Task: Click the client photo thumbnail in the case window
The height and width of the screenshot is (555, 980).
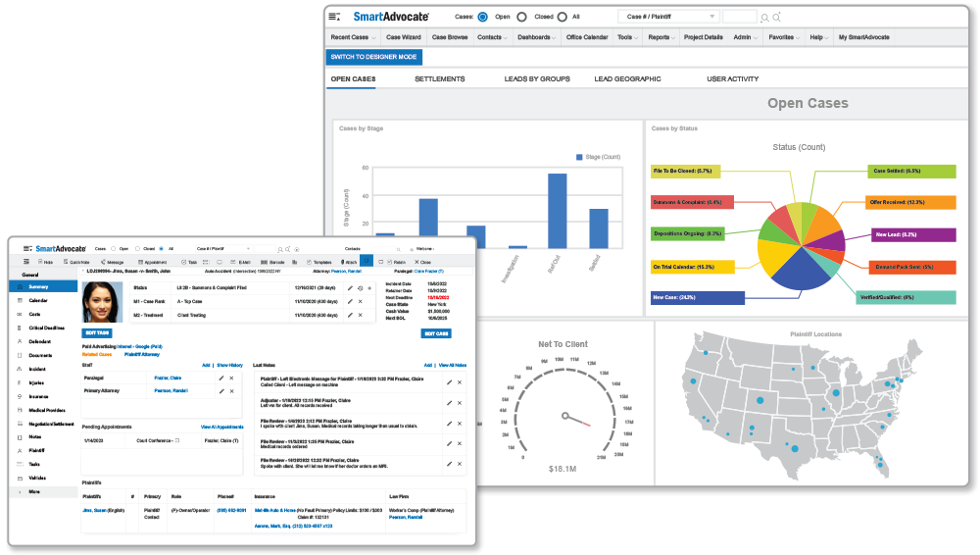Action: [x=103, y=302]
